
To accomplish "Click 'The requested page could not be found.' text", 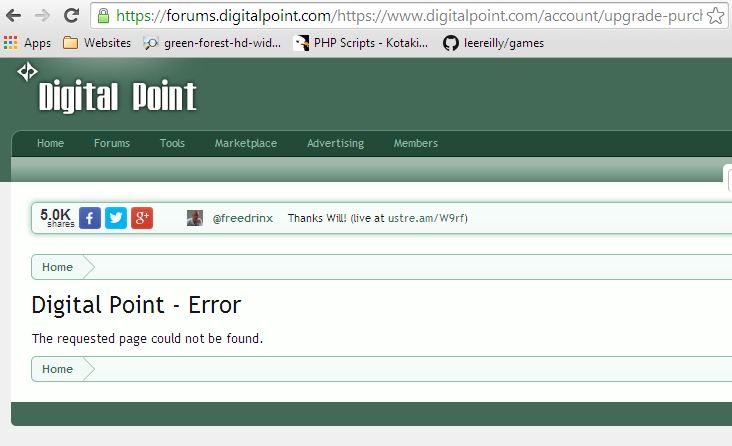I will (148, 339).
